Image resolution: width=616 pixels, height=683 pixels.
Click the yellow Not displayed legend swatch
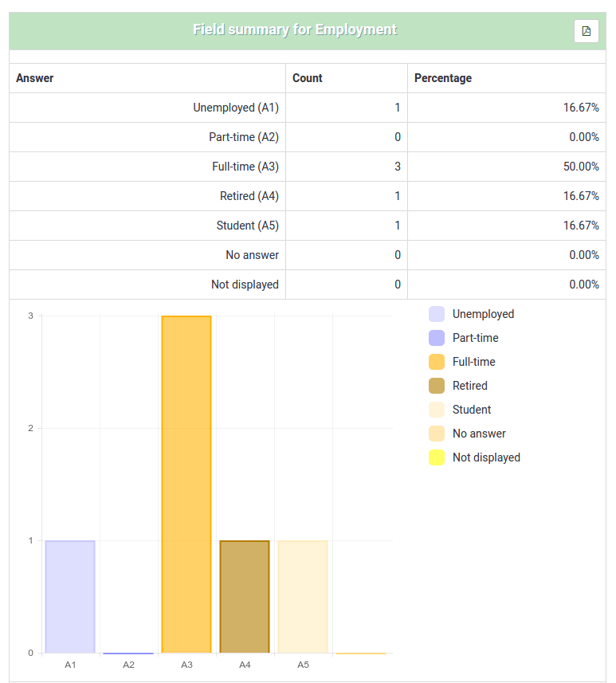click(x=436, y=457)
